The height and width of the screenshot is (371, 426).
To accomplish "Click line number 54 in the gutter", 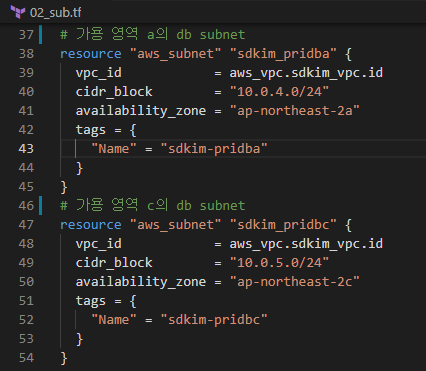I will tap(26, 358).
